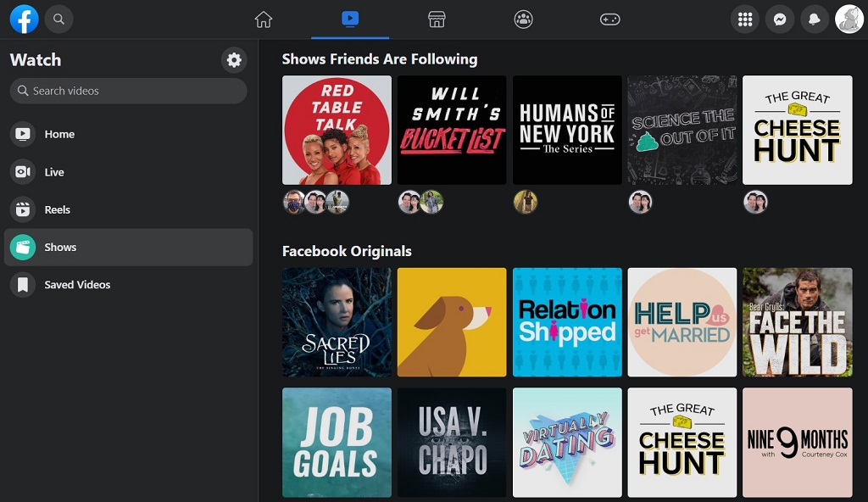Open Science The Out Of It show
The width and height of the screenshot is (868, 502).
682,131
